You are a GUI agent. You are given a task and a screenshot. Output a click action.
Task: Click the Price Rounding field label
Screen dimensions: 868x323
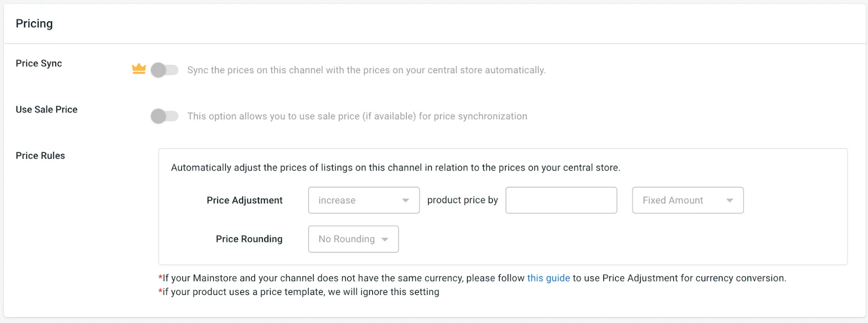click(x=249, y=239)
